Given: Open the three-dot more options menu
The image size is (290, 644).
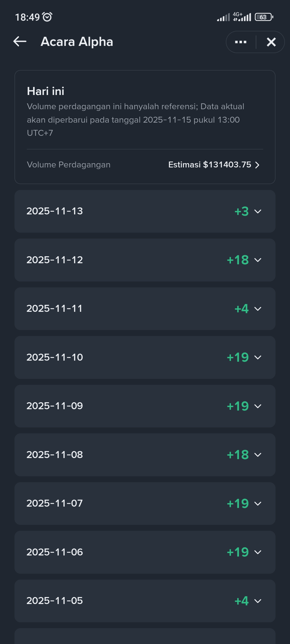Looking at the screenshot, I should (x=241, y=42).
